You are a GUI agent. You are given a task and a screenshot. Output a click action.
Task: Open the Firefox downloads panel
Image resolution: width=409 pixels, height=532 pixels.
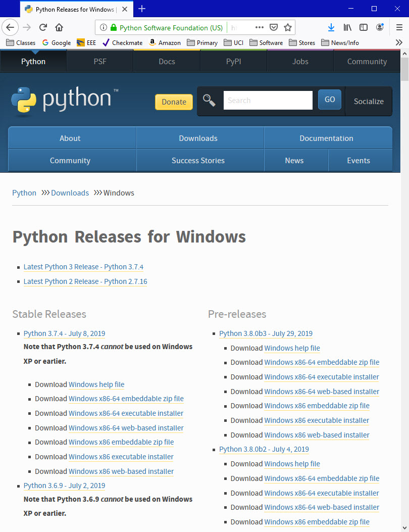(x=331, y=27)
